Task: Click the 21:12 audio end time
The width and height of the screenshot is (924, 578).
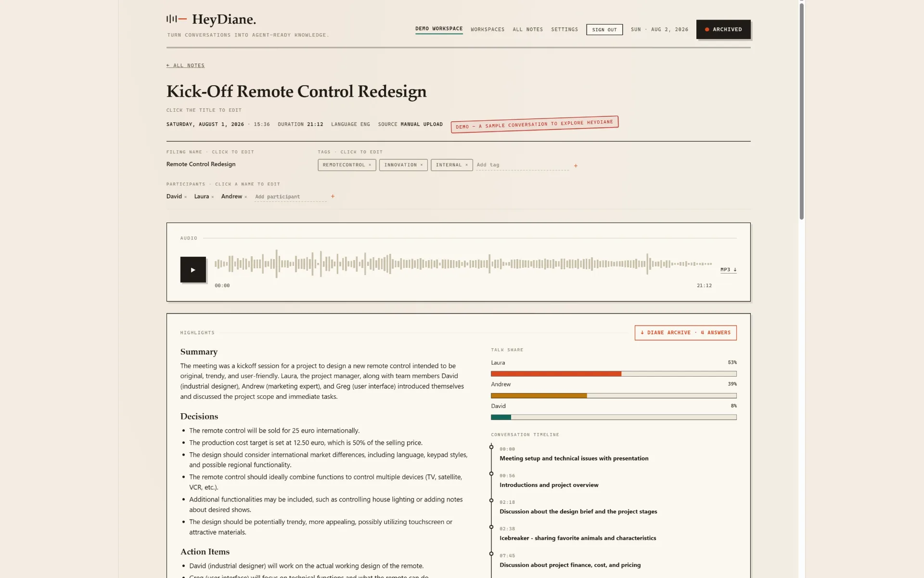Action: click(704, 286)
